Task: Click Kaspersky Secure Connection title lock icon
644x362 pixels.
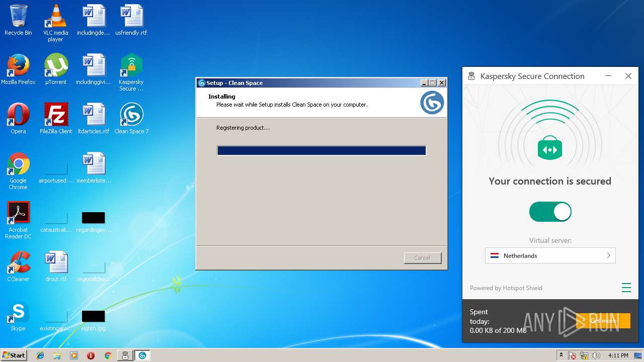Action: [471, 76]
